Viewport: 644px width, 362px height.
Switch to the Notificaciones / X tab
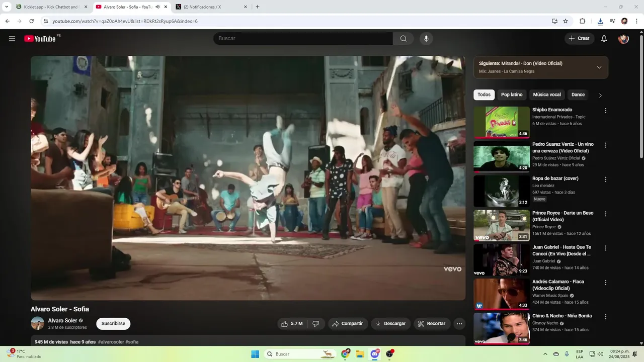211,7
